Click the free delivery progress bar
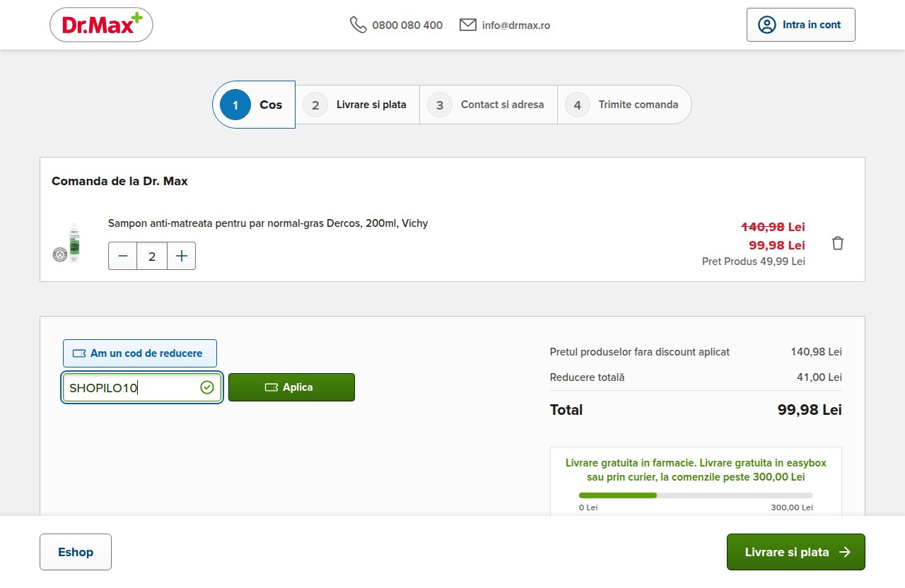 tap(696, 495)
